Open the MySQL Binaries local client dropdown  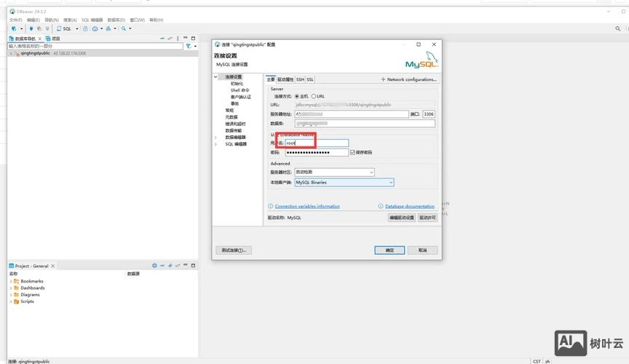click(x=344, y=182)
